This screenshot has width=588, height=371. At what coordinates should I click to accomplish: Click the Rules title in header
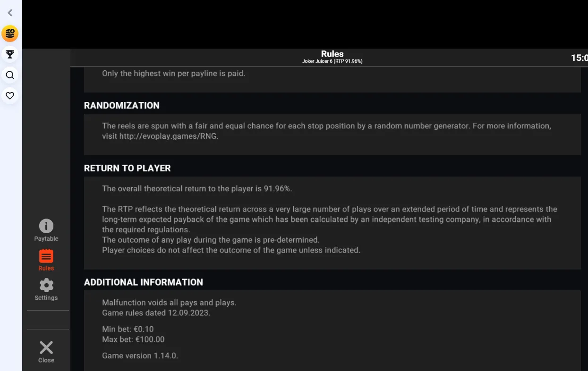click(x=332, y=54)
